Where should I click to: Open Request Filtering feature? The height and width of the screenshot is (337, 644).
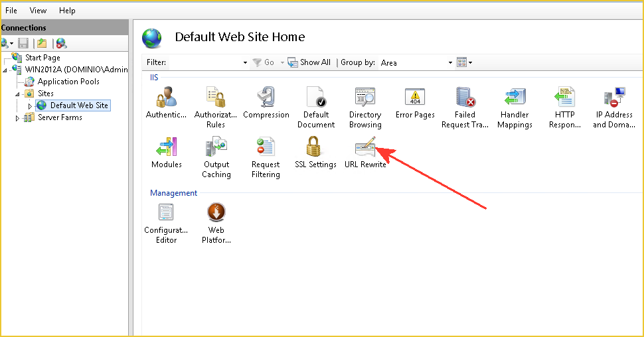(x=266, y=157)
